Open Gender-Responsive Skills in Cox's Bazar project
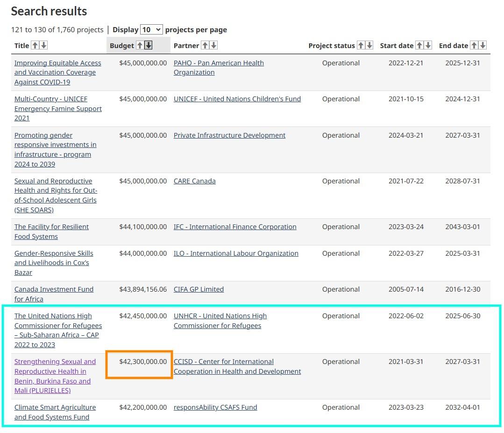504x433 pixels. point(54,263)
